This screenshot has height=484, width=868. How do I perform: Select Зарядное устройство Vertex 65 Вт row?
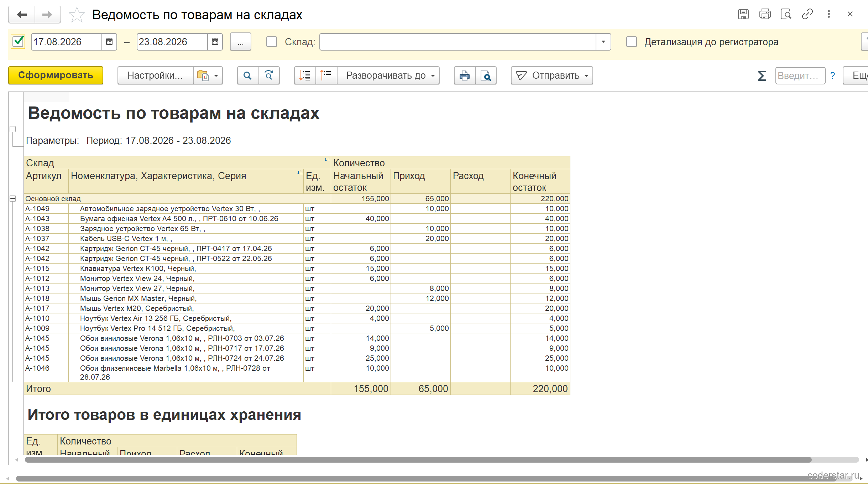point(297,229)
